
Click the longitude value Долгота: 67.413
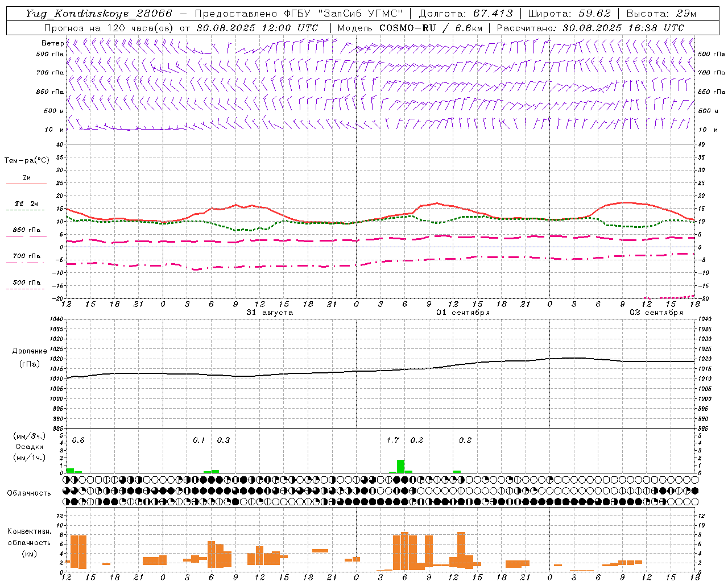click(466, 14)
